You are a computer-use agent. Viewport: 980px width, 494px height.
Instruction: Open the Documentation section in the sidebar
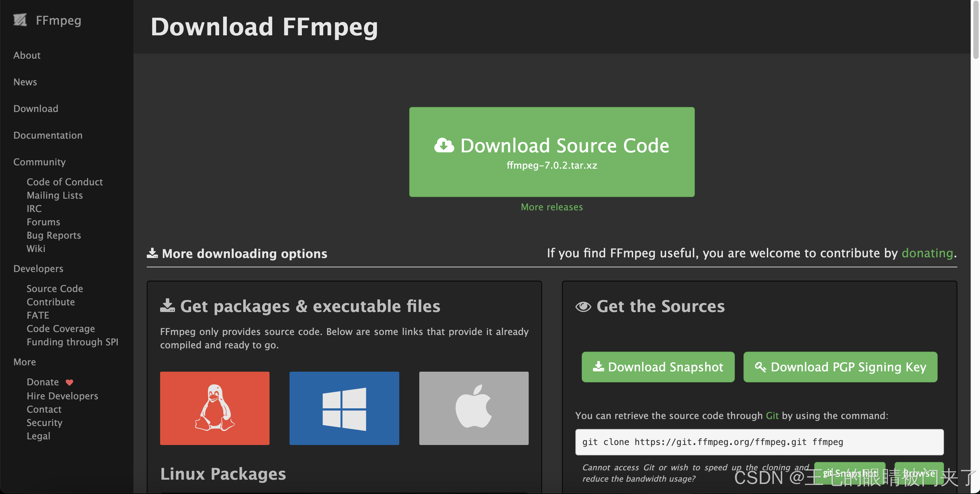tap(48, 135)
